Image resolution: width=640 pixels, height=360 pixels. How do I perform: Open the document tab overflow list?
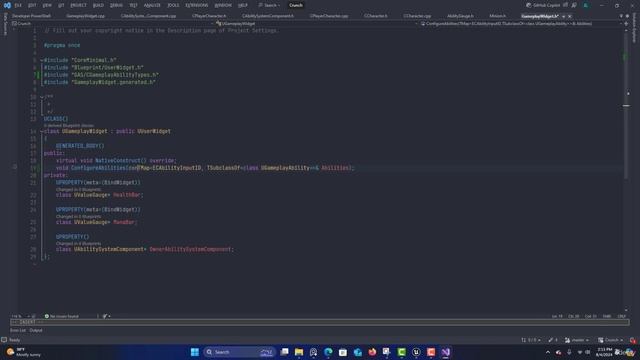[x=621, y=16]
